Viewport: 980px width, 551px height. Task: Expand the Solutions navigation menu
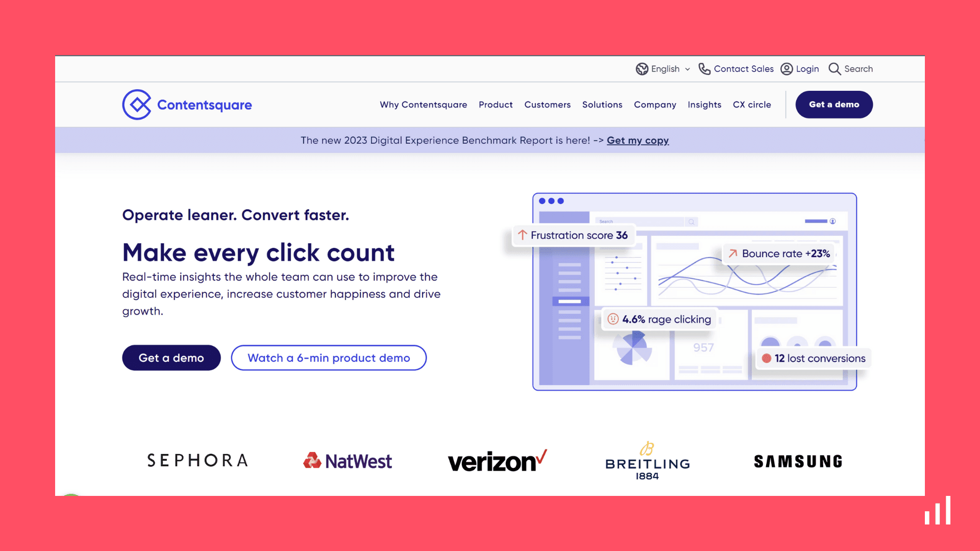(602, 104)
